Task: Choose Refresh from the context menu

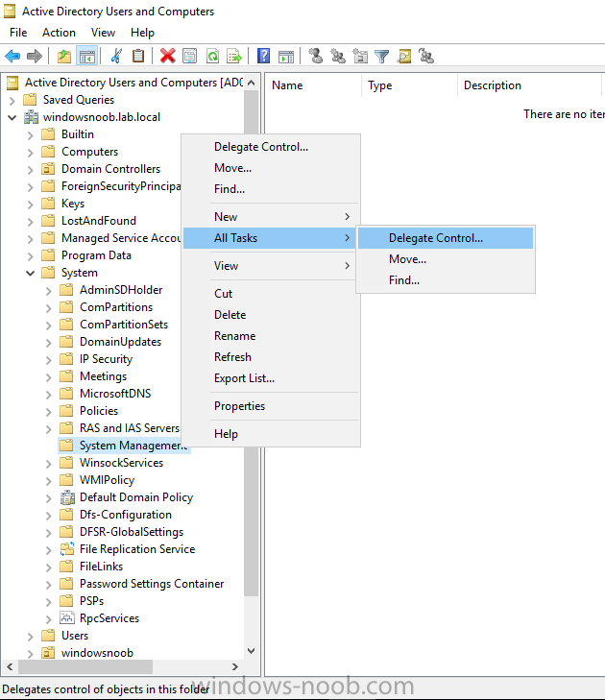Action: click(271, 356)
